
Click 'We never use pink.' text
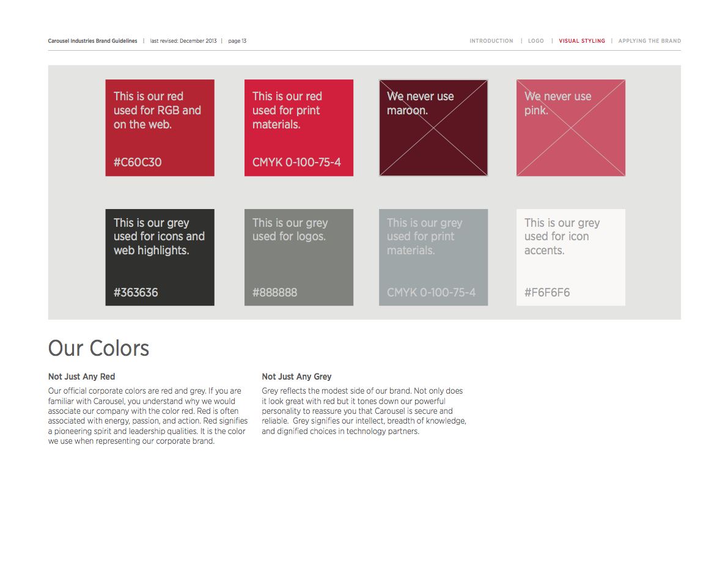coord(557,103)
